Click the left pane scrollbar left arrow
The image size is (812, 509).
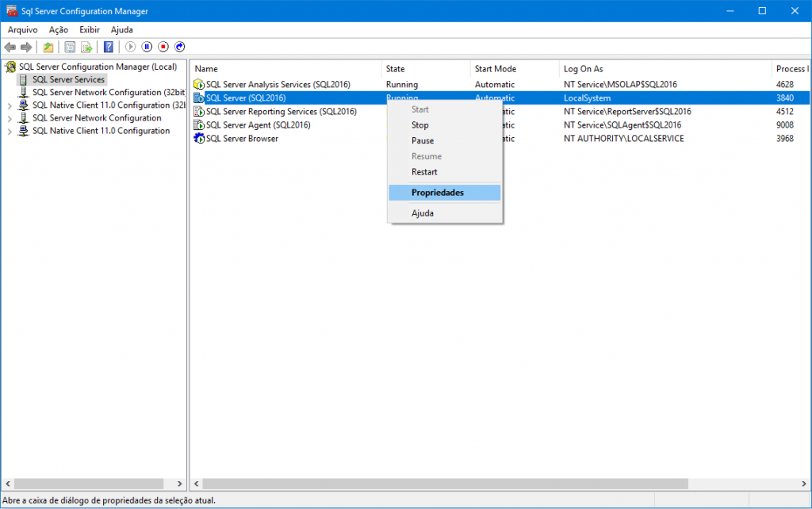[8, 484]
